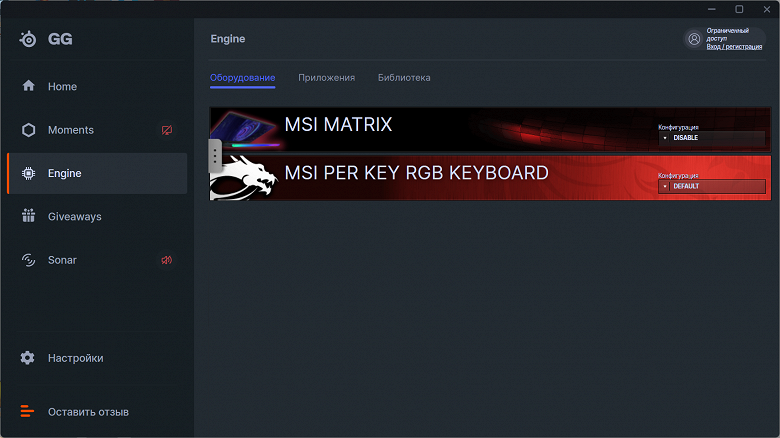Click the Moments capture disabled indicator
780x438 pixels.
(x=167, y=130)
